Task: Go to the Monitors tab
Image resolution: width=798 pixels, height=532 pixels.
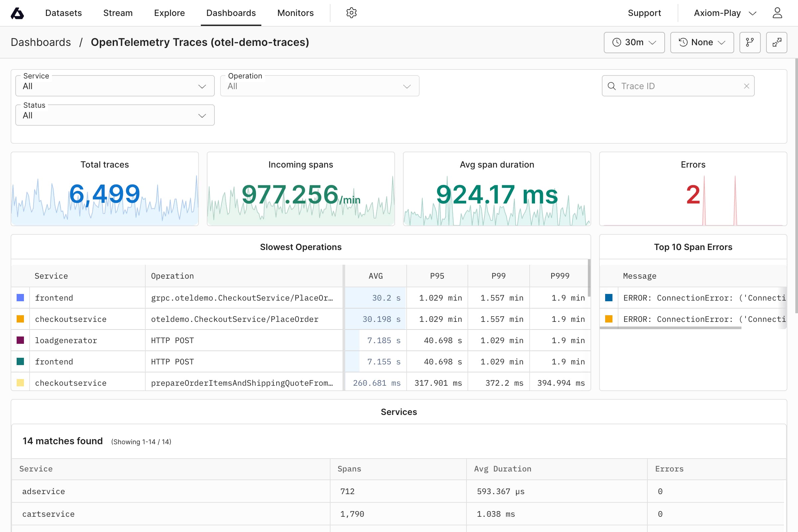Action: coord(295,13)
